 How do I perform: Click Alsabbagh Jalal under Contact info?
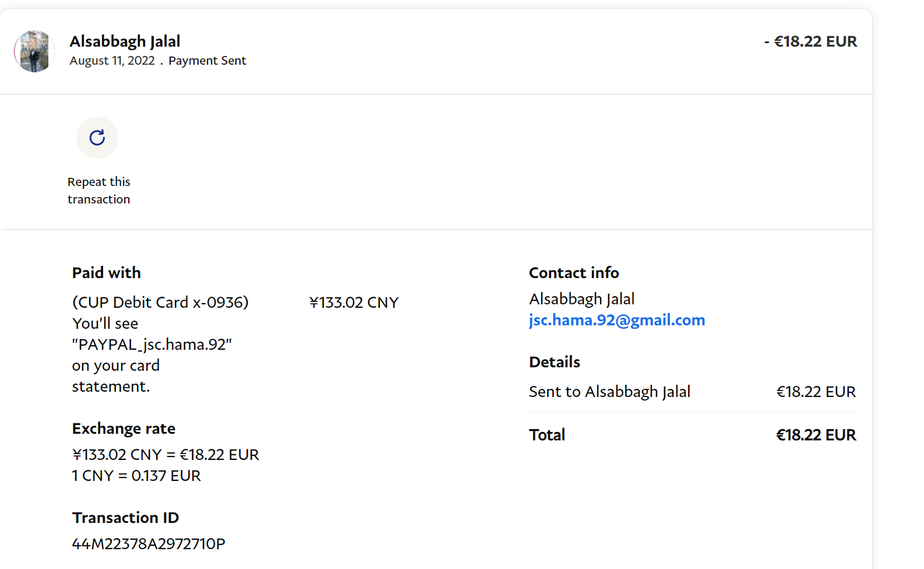(x=581, y=299)
